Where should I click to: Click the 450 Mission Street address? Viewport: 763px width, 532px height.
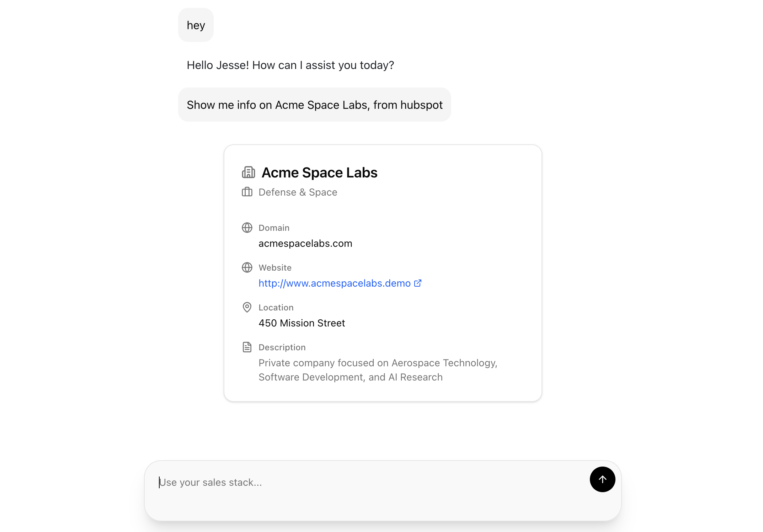302,323
